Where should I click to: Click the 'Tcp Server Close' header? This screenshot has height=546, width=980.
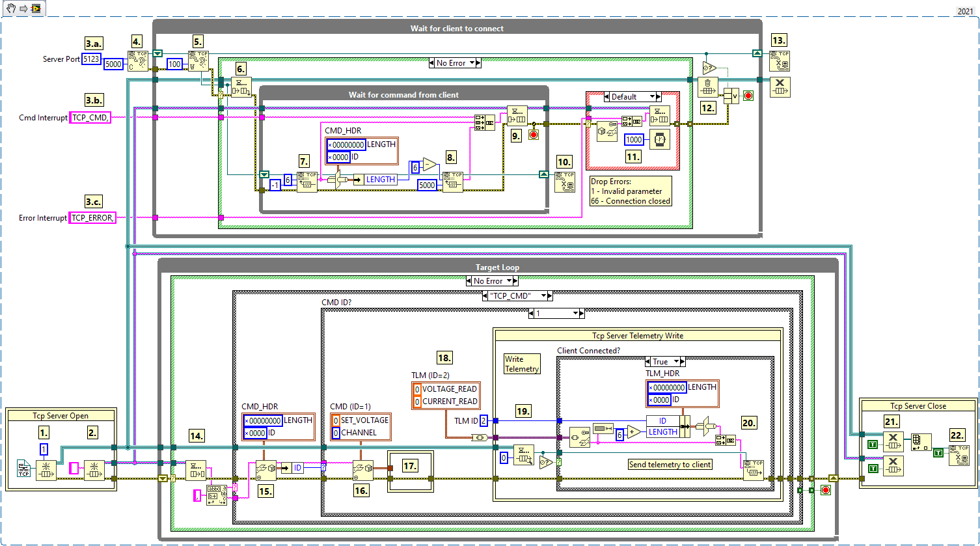point(918,405)
